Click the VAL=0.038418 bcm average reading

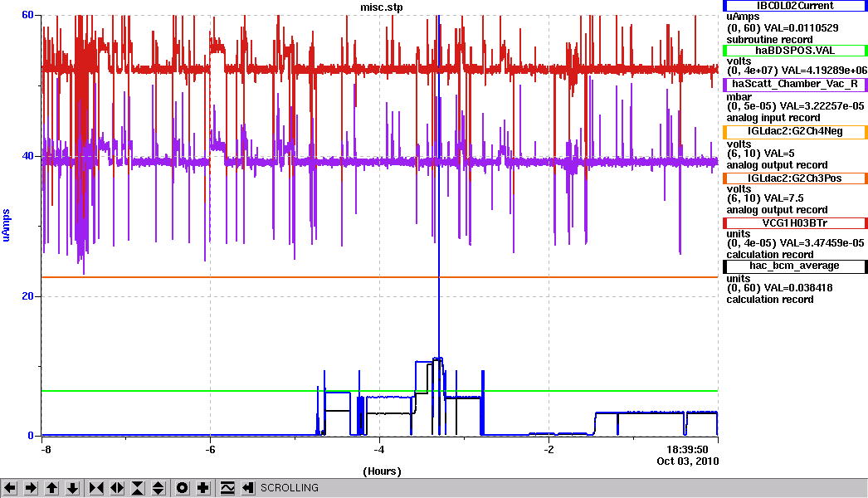798,288
